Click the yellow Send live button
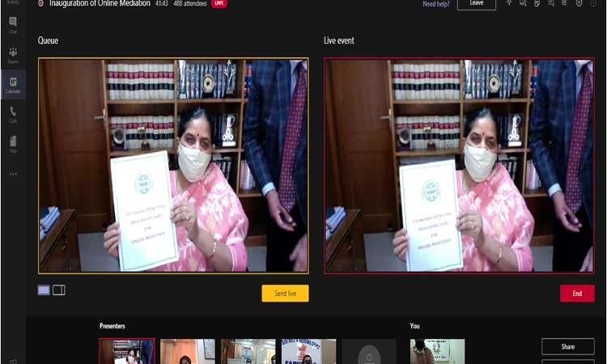The height and width of the screenshot is (364, 607). (285, 294)
